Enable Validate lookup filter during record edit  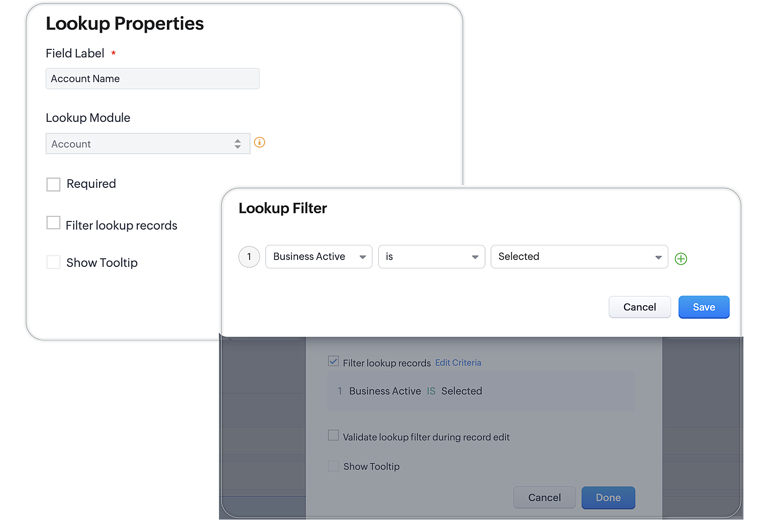coord(333,435)
